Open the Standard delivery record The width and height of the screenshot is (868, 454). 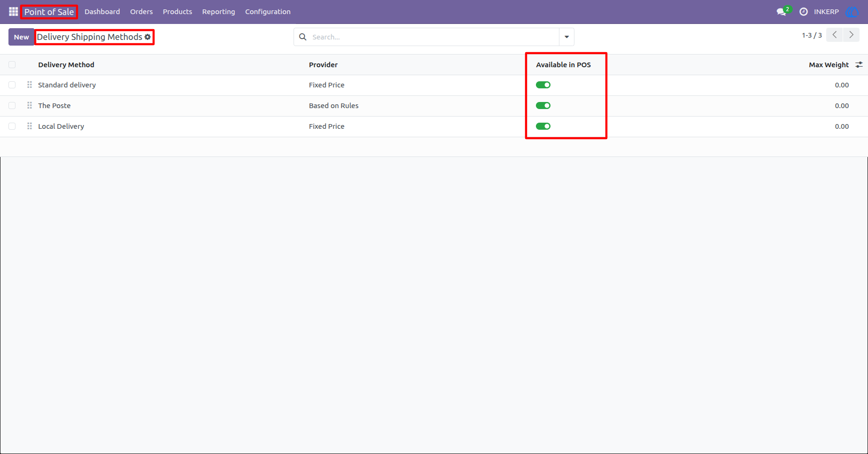[67, 85]
